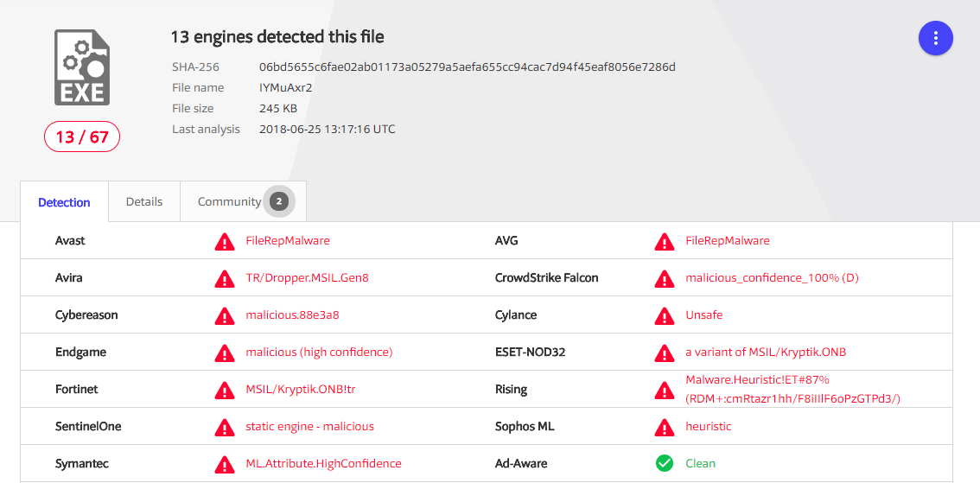Click the Ad-Aware engine name

point(519,464)
